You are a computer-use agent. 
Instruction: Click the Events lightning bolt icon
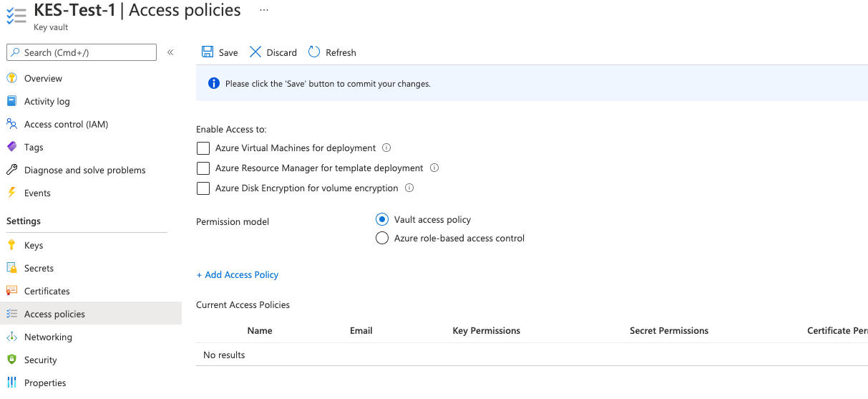(x=11, y=193)
